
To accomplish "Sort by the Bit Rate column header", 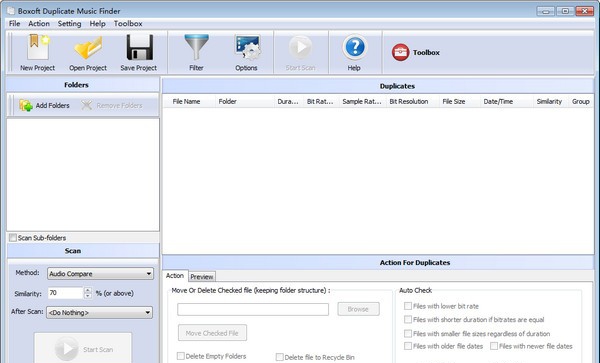I will point(321,101).
